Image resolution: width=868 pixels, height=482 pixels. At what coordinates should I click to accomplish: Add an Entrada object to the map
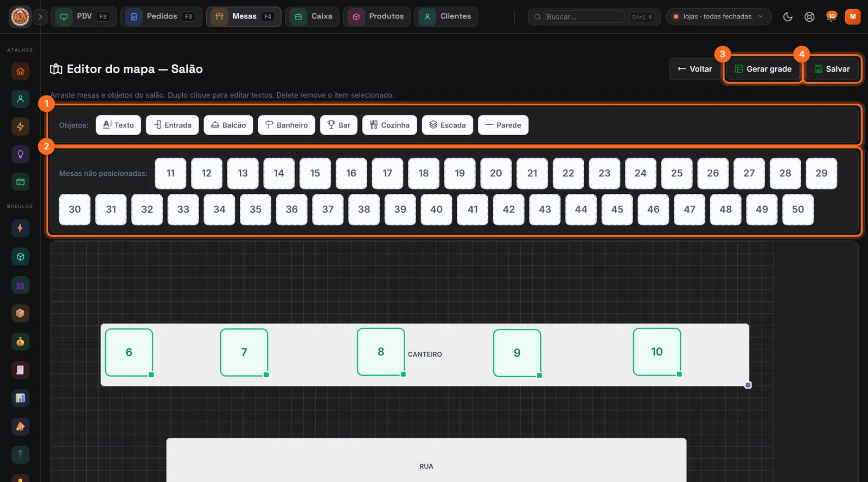click(x=173, y=125)
